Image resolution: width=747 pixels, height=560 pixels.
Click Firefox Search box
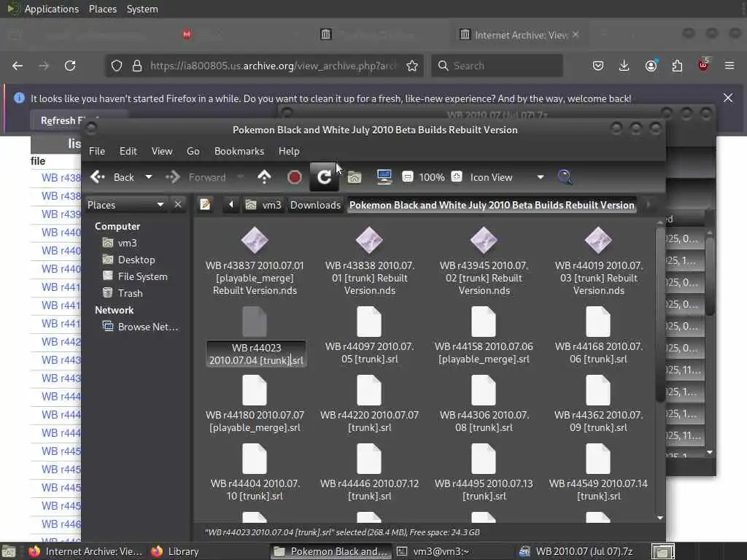coord(497,66)
